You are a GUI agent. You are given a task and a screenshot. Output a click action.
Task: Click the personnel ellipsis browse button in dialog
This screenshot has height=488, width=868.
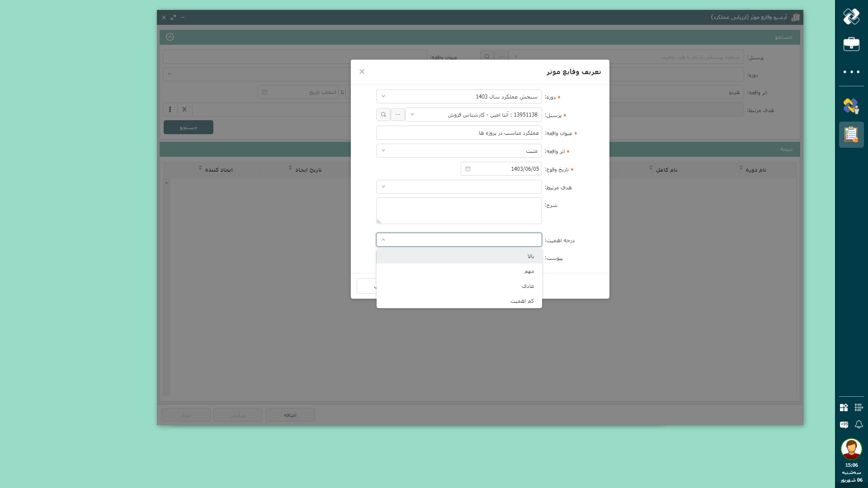[397, 115]
